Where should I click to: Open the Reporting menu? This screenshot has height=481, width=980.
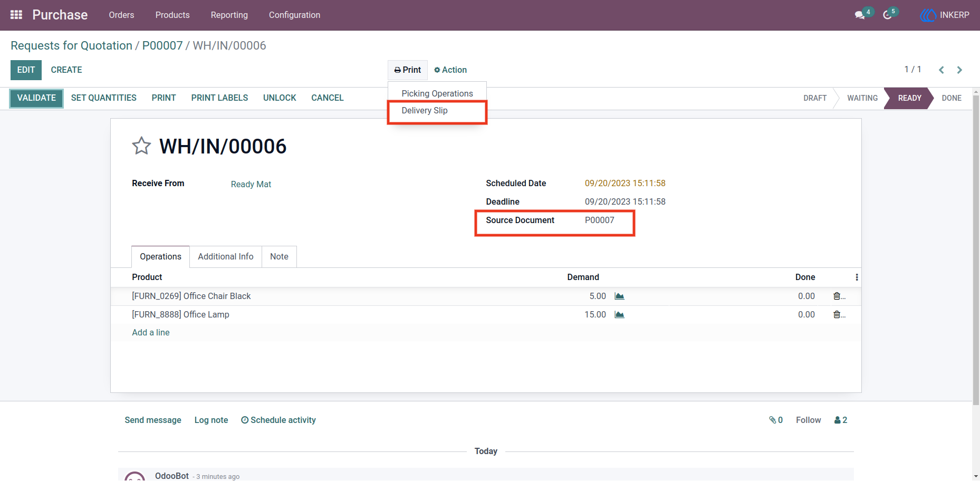[x=229, y=15]
